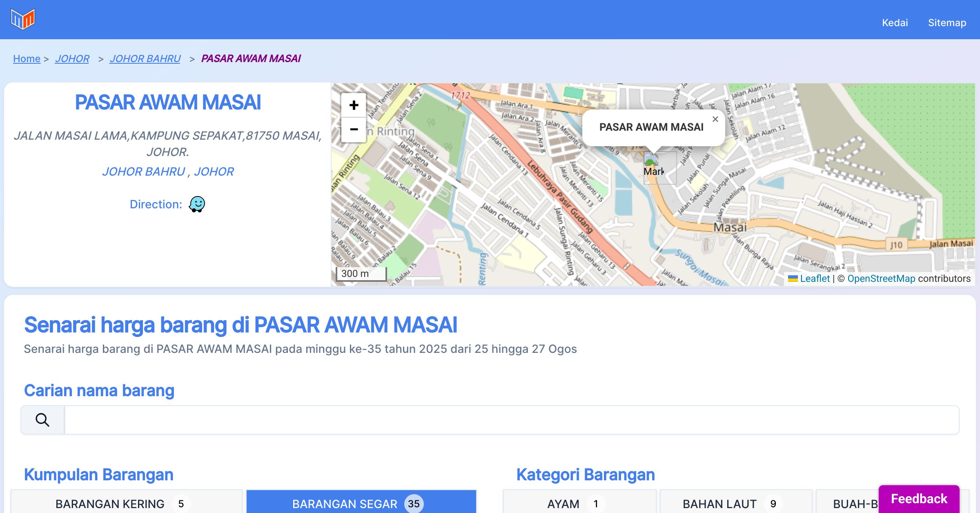Zoom out on the map
Image resolution: width=980 pixels, height=513 pixels.
[x=354, y=129]
